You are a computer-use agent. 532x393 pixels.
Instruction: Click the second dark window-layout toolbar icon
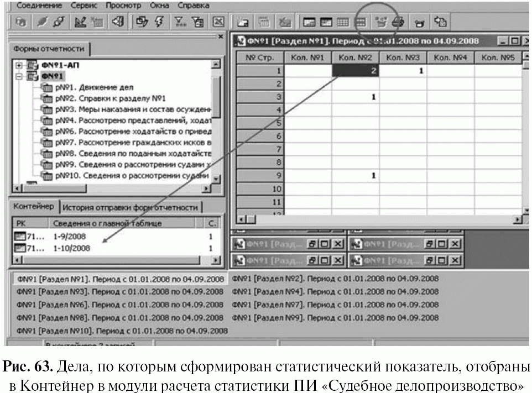[x=326, y=22]
